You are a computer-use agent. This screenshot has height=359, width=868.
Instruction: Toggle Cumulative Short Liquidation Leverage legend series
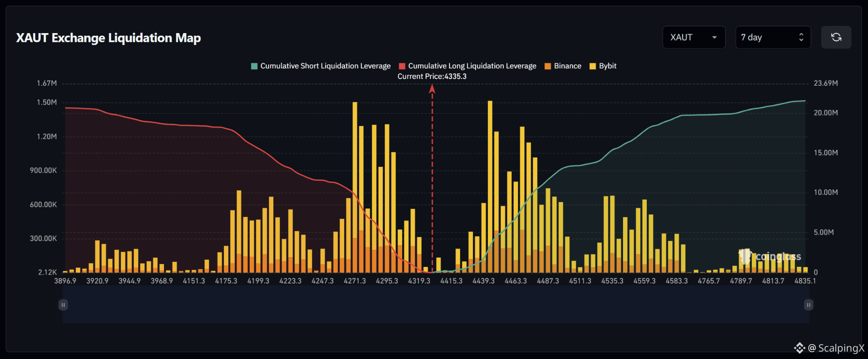point(321,66)
